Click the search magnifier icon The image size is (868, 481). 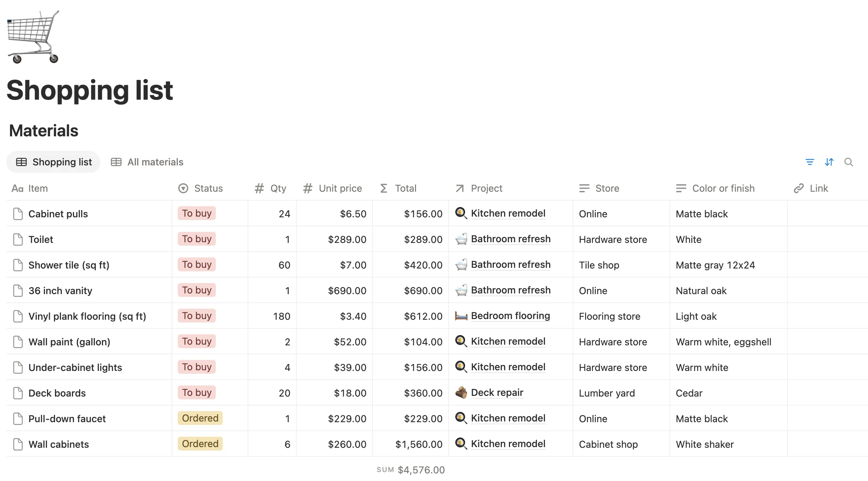pos(848,162)
